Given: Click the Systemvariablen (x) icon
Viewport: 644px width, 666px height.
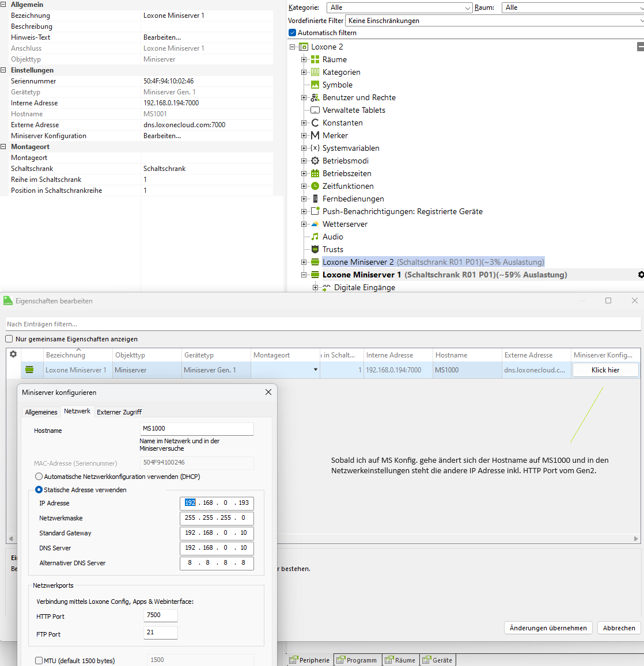Looking at the screenshot, I should [315, 148].
